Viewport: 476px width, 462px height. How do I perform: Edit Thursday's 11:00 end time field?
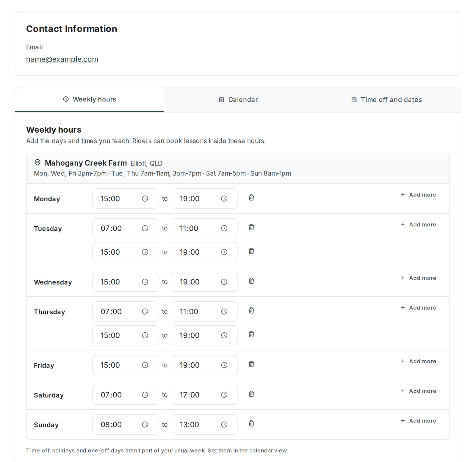tap(204, 312)
